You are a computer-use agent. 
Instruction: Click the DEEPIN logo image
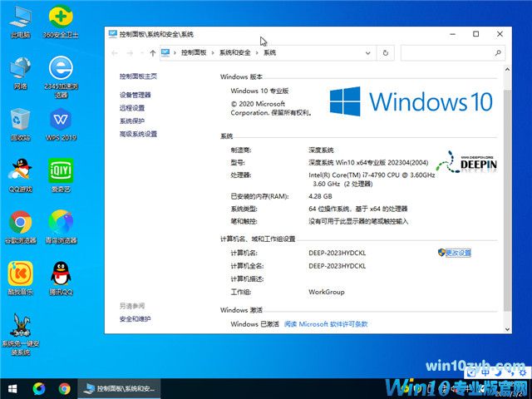466,161
